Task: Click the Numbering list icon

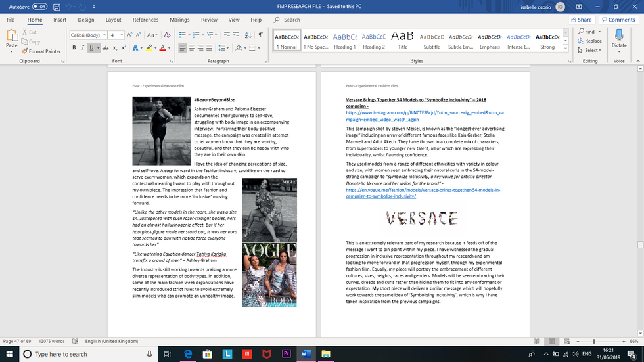Action: [196, 35]
